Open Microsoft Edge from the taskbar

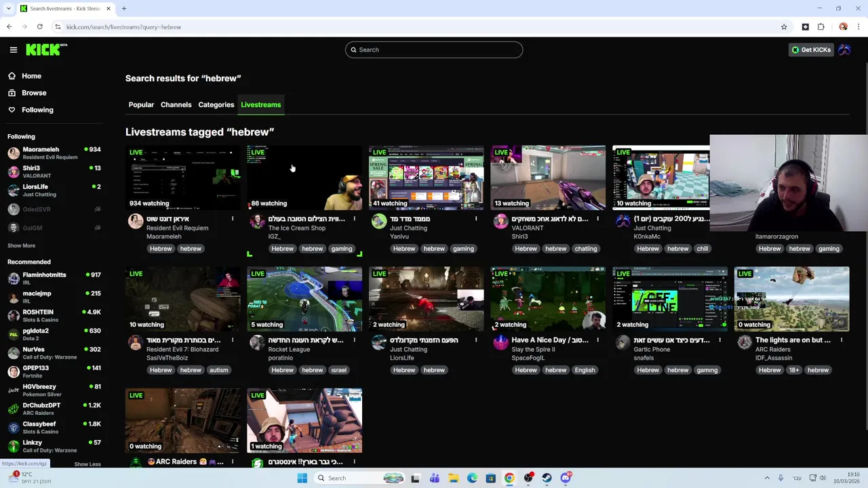click(x=472, y=478)
